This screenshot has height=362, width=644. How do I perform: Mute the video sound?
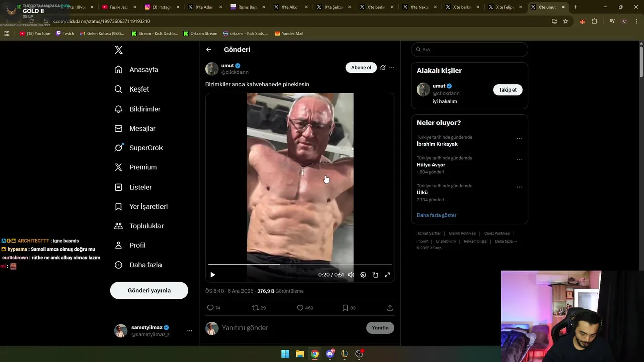point(351,275)
